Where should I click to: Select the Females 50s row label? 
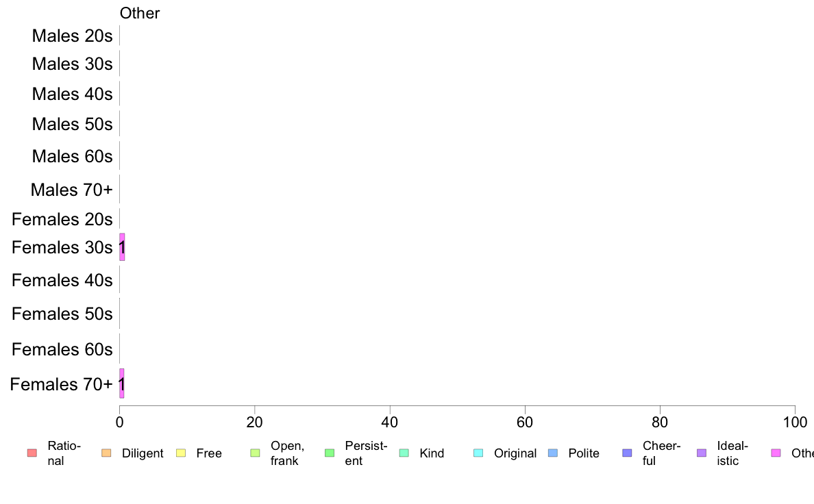[62, 314]
